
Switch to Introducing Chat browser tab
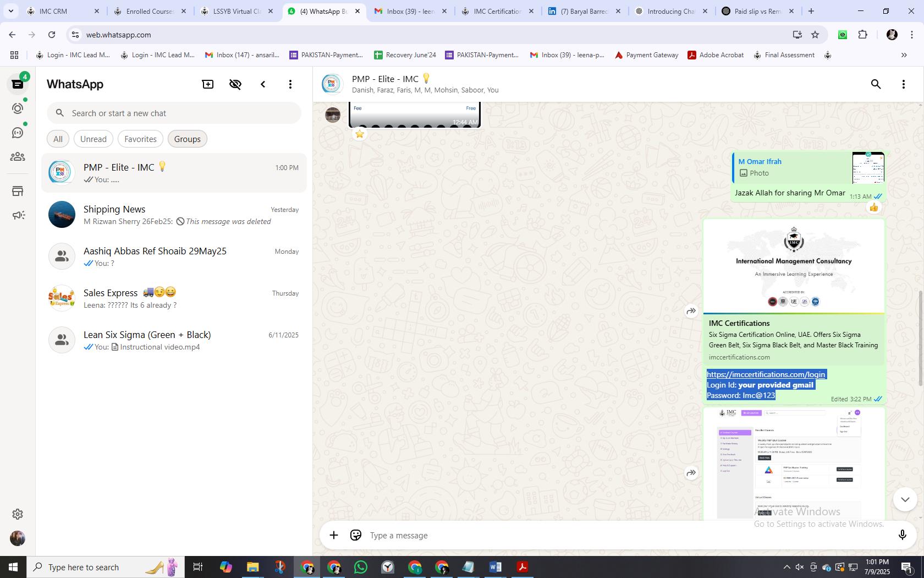tap(670, 11)
